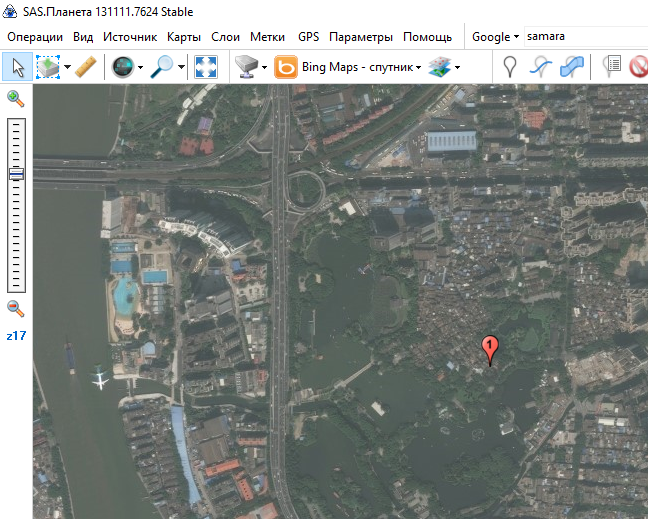The width and height of the screenshot is (648, 519).
Task: Open the Вид menu
Action: 83,37
